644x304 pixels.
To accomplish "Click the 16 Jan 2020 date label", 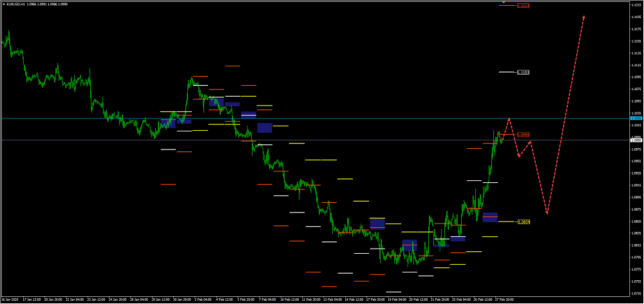I will (10, 299).
